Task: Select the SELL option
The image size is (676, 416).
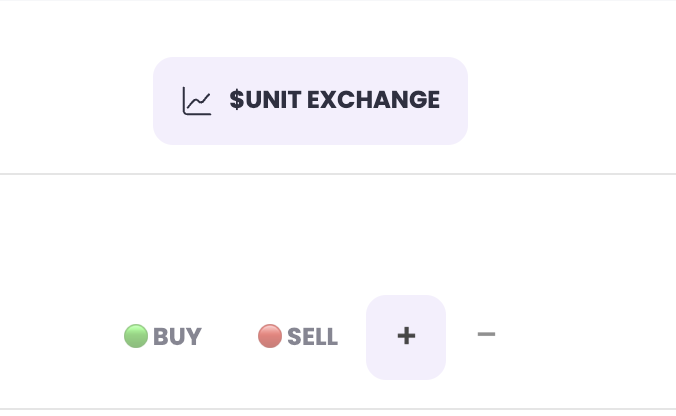Action: 298,337
